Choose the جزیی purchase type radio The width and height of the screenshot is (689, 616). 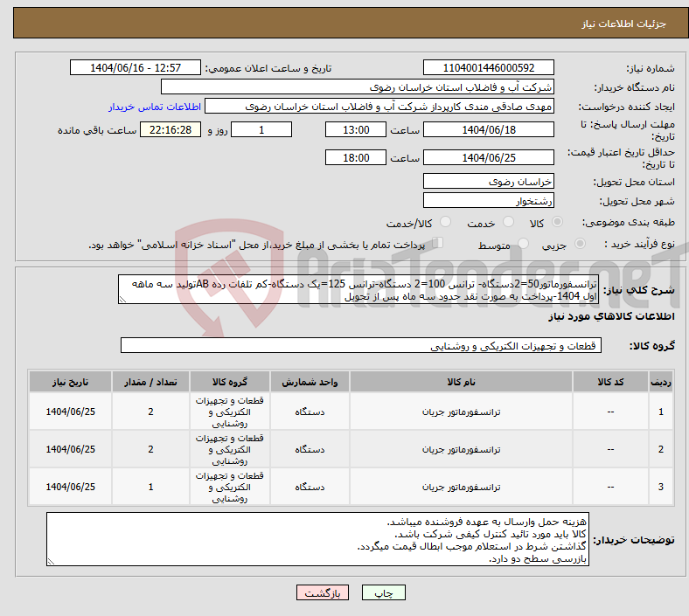tap(580, 243)
